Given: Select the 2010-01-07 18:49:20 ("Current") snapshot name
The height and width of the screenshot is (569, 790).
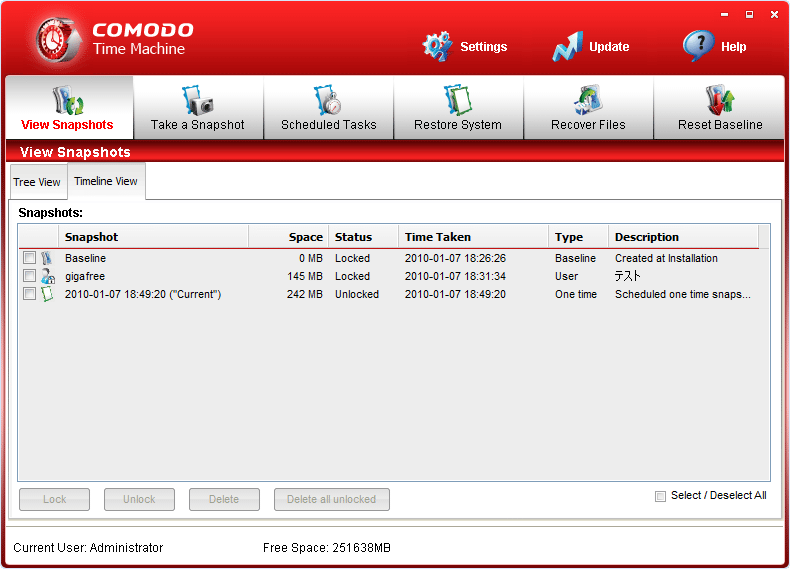Looking at the screenshot, I should pos(143,294).
